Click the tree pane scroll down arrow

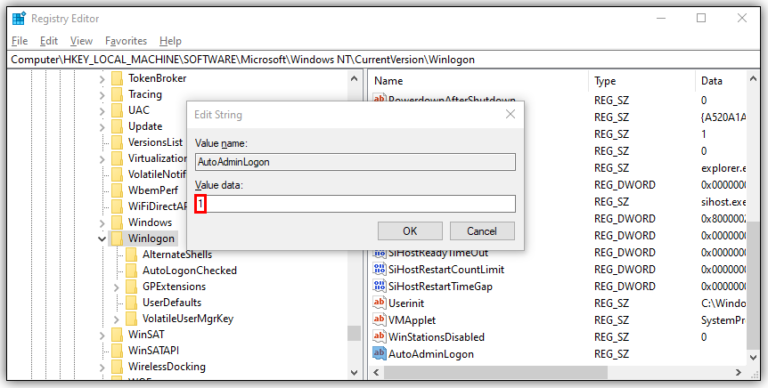point(354,372)
